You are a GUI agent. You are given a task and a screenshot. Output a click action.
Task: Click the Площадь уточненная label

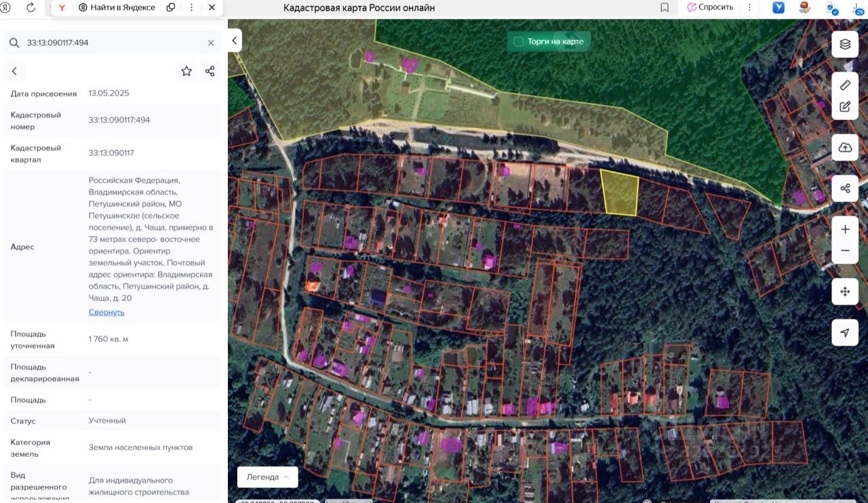click(33, 340)
